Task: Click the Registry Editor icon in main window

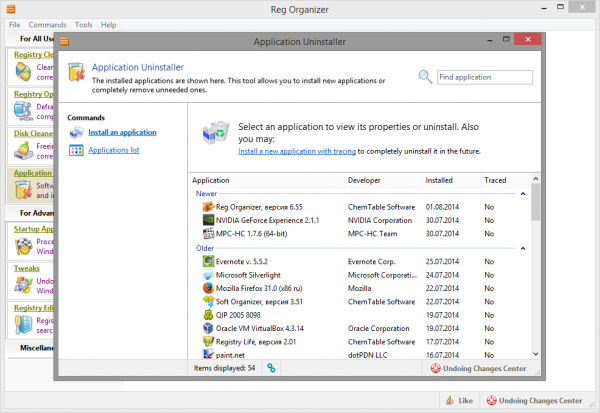Action: (x=23, y=325)
